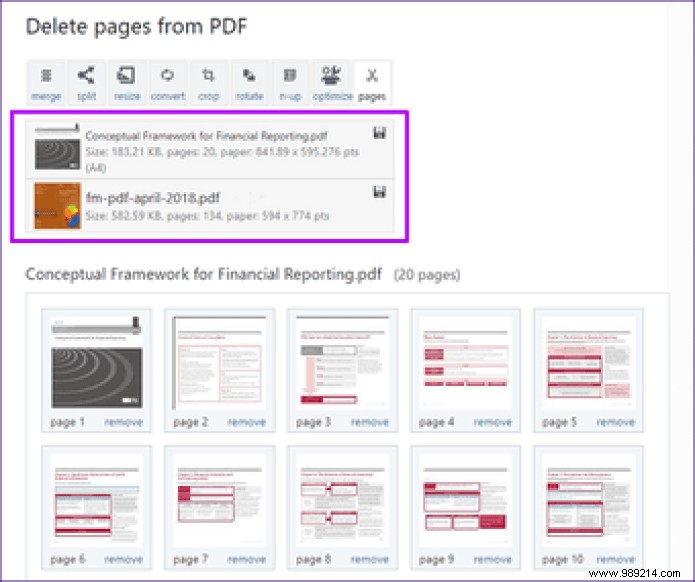This screenshot has height=582, width=695.
Task: Open the split tool
Action: click(86, 83)
